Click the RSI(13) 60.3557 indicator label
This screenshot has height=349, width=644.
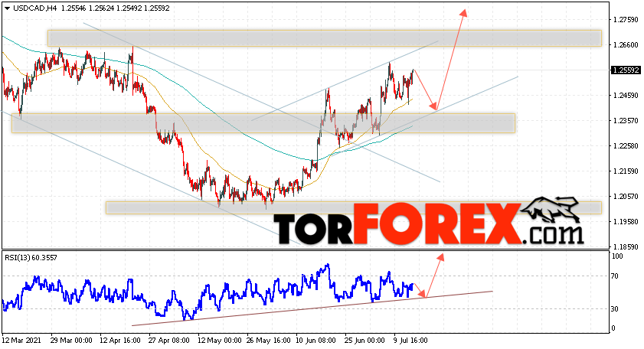coord(31,258)
